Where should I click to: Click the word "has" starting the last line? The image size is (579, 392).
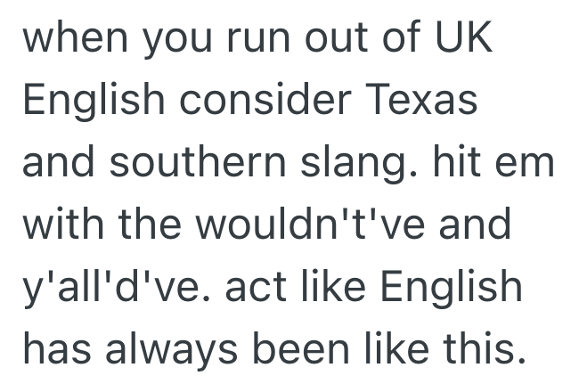point(54,346)
